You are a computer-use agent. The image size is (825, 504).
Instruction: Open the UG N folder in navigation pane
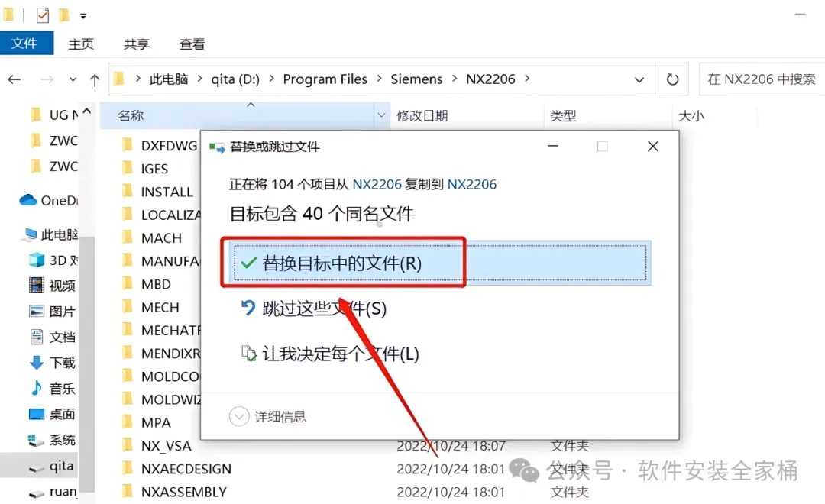(x=54, y=115)
